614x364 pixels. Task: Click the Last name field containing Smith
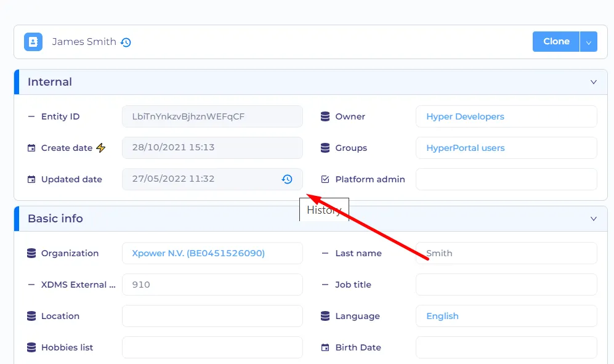point(506,253)
